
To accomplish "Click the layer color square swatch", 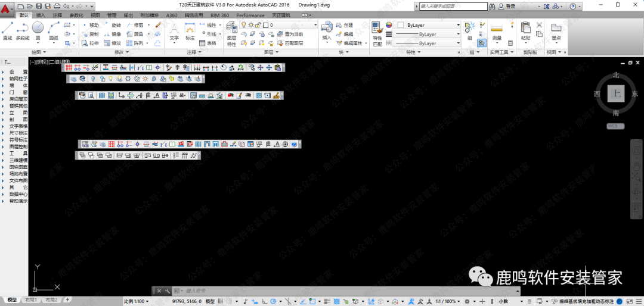I will (x=265, y=25).
